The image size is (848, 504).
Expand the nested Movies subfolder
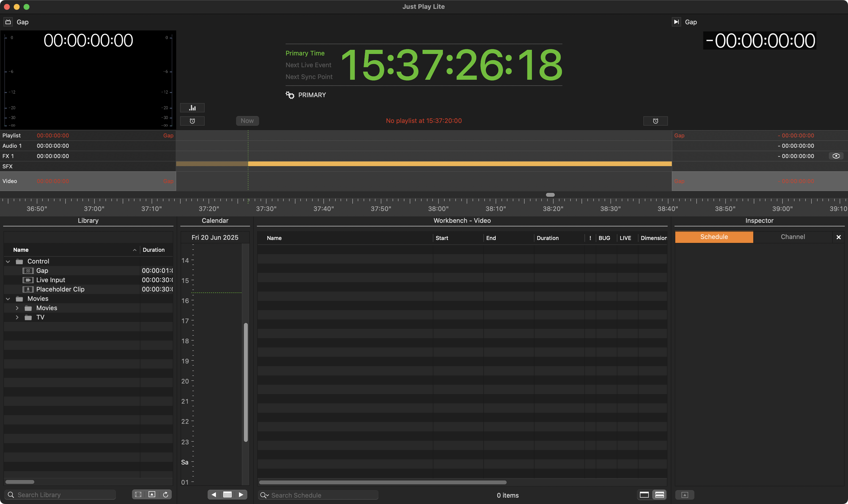(x=17, y=308)
